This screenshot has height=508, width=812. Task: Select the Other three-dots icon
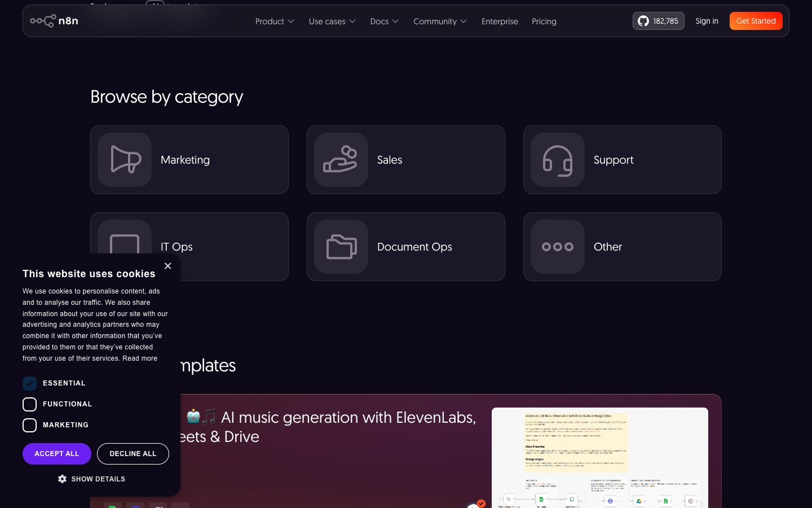[x=557, y=247]
